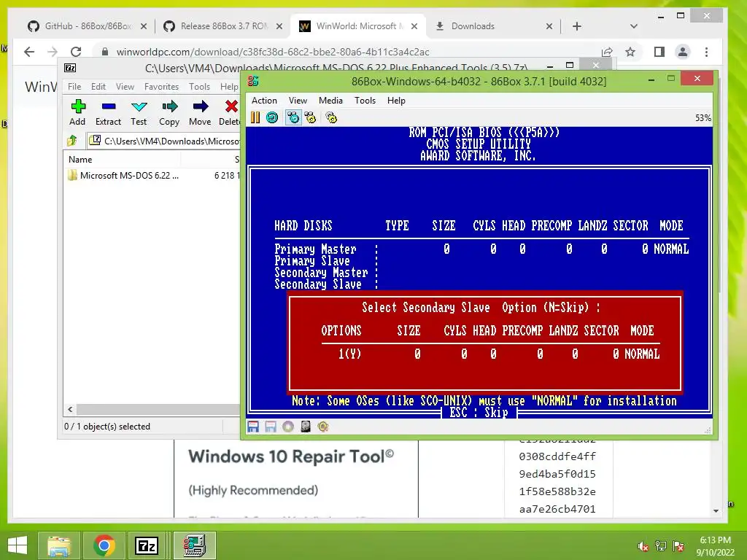Open a new Chrome tab
The height and width of the screenshot is (560, 747).
point(577,26)
